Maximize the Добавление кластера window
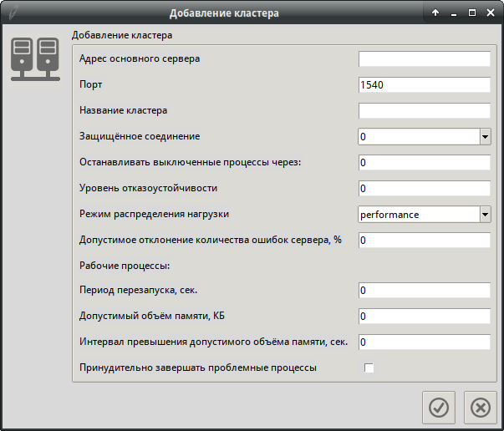 472,13
